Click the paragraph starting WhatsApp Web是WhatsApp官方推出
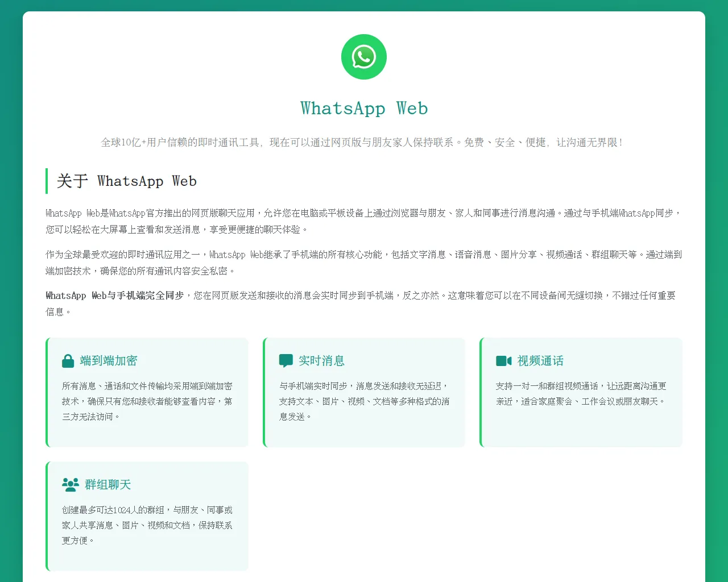728x582 pixels. point(364,221)
